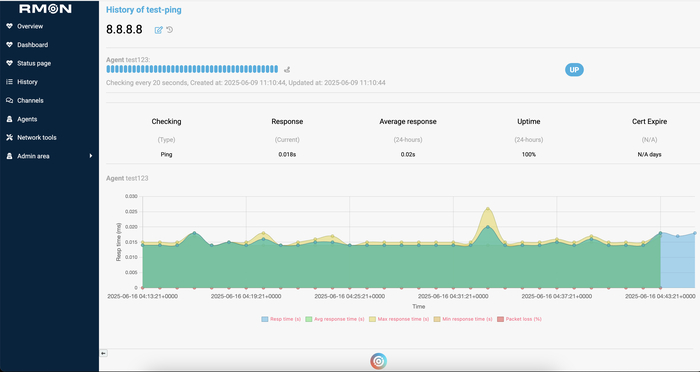Screen dimensions: 700x372
Task: Click the History of test-ping heading
Action: 144,10
